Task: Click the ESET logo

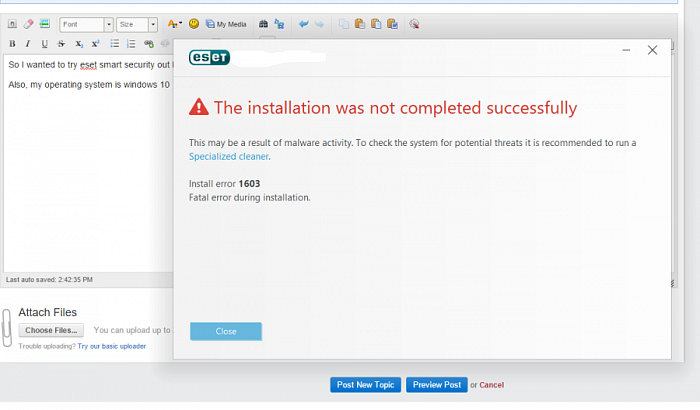Action: (x=209, y=57)
